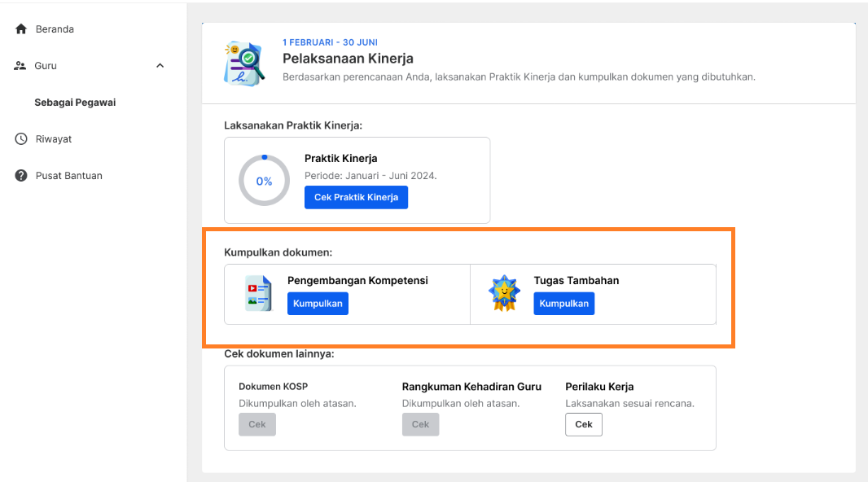
Task: Click Kumpulkan under Tugas Tambahan
Action: (x=564, y=304)
